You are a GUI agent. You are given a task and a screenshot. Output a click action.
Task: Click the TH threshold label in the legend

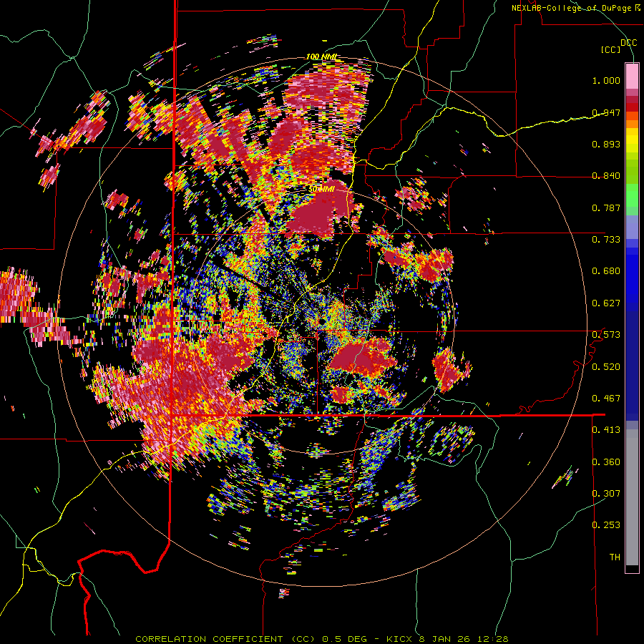[x=615, y=557]
